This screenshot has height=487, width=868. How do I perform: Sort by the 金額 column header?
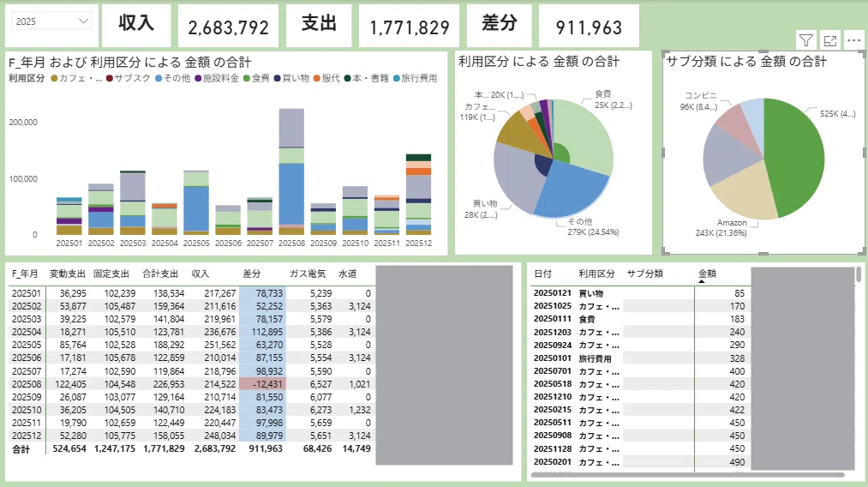(x=707, y=274)
